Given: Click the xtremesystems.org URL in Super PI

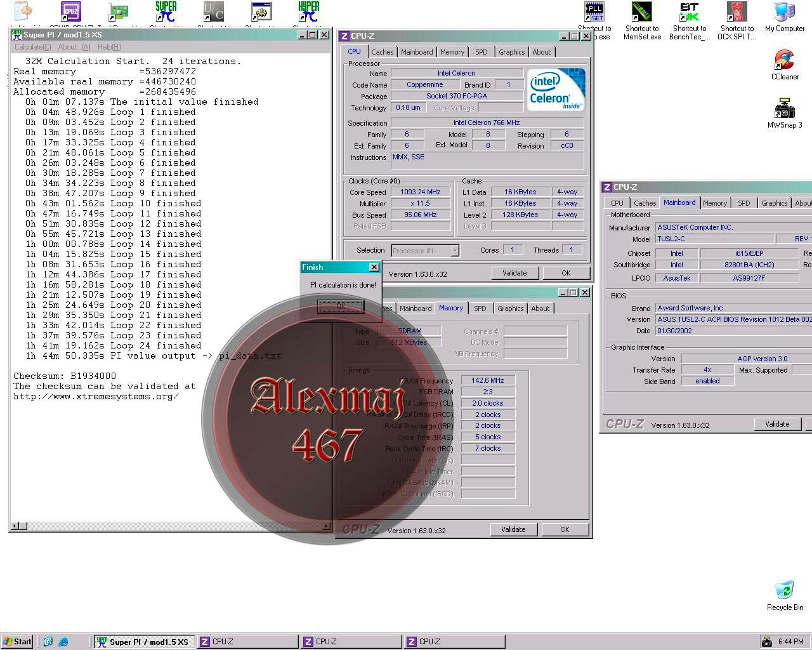Looking at the screenshot, I should click(96, 397).
